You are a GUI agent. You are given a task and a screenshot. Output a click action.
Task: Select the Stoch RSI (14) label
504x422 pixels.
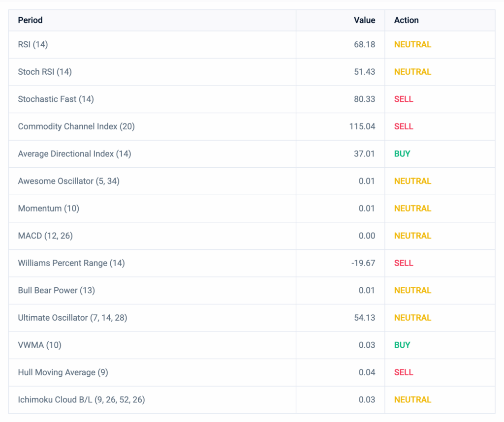tap(45, 72)
